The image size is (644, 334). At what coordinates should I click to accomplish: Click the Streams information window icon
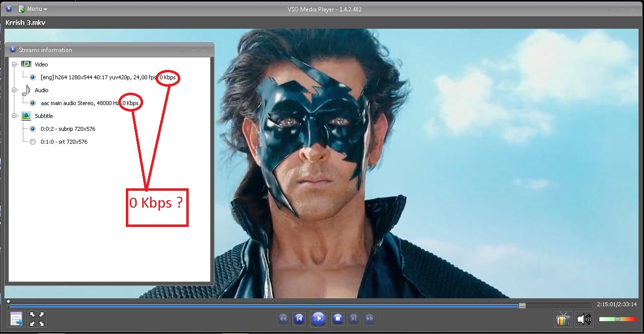tap(13, 50)
